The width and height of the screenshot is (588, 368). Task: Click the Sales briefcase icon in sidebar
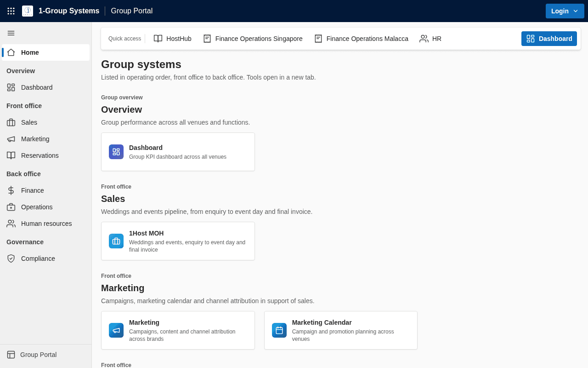[11, 122]
